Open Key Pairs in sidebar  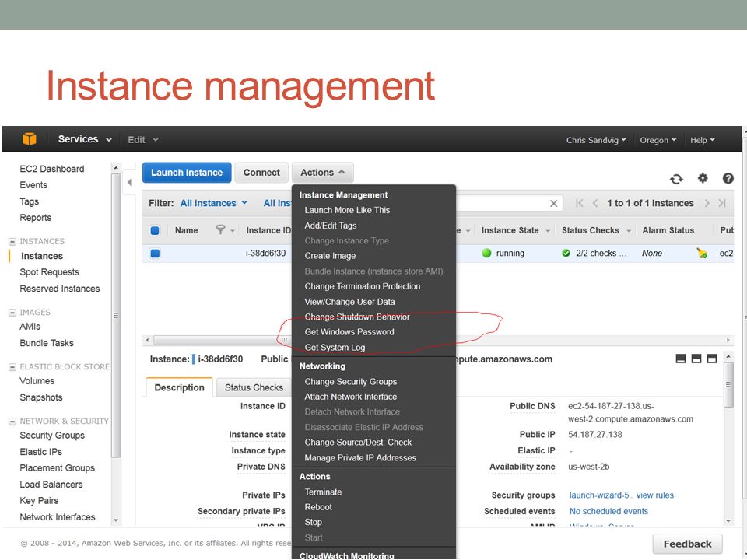39,500
